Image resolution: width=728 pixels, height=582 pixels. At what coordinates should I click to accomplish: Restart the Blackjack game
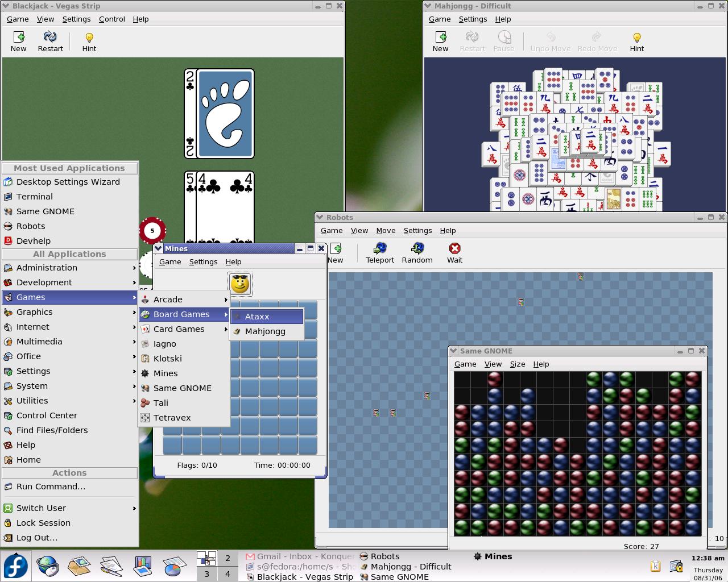coord(50,41)
